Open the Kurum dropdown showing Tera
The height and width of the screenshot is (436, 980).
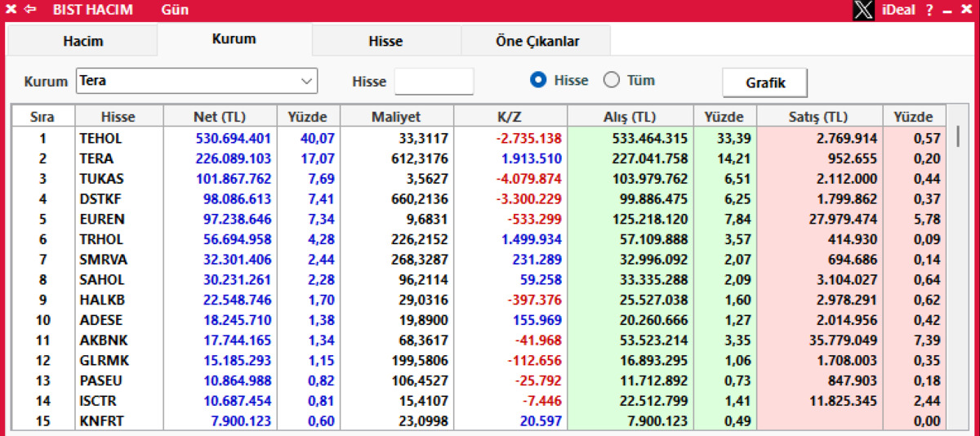(x=197, y=81)
